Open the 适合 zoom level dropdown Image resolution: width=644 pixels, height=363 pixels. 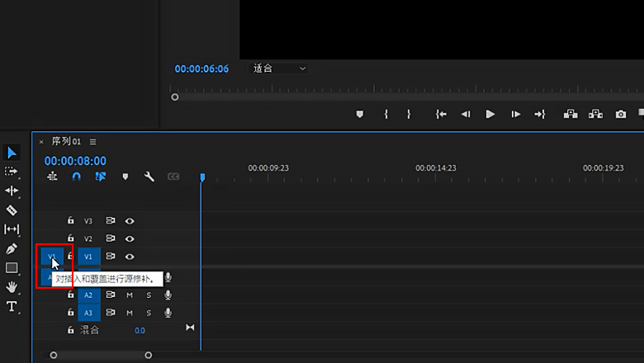coord(279,68)
